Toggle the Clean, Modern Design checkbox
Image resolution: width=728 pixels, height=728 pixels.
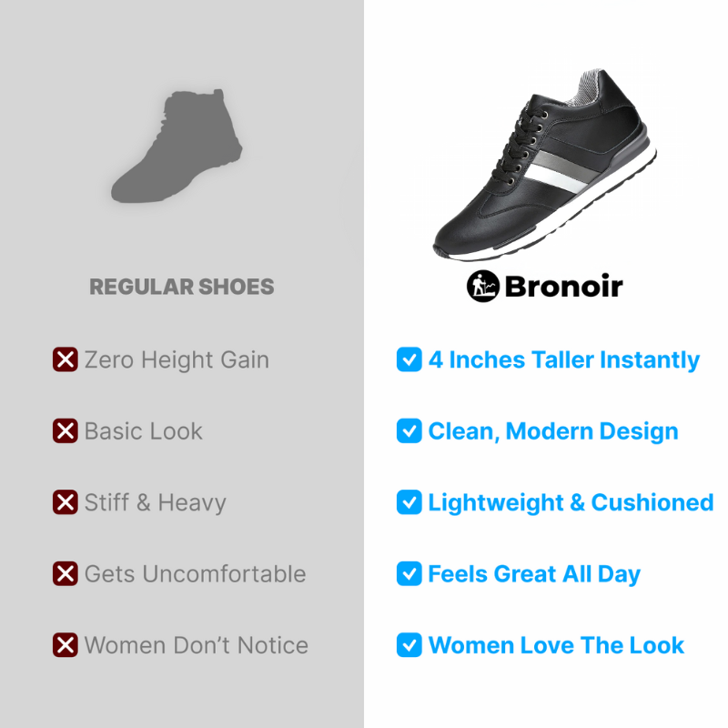[409, 430]
